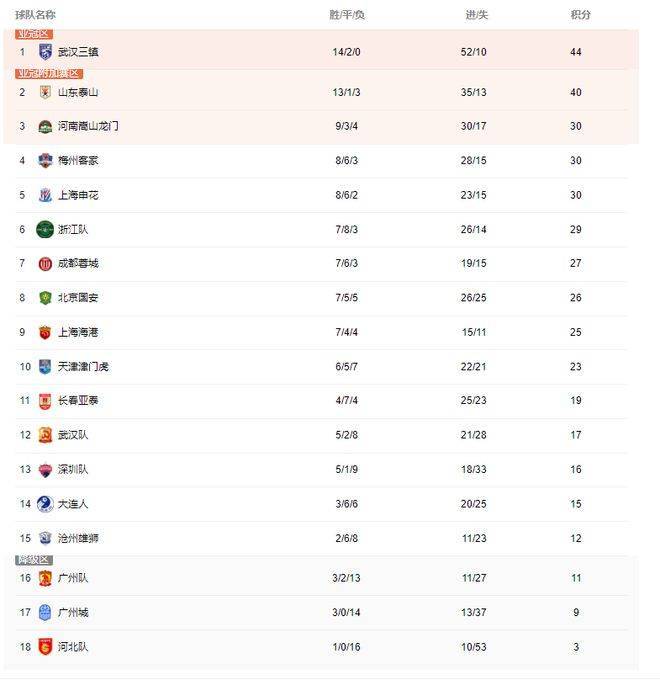Image resolution: width=660 pixels, height=680 pixels.
Task: Click the 上海海港 red crest icon
Action: 45,333
